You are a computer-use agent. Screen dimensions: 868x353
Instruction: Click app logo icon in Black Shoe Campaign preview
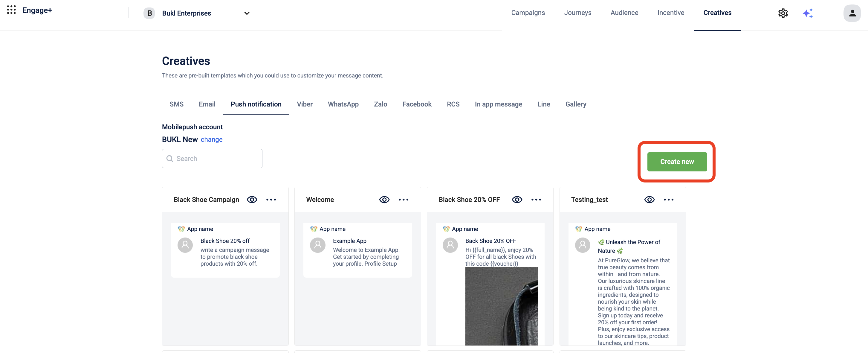point(181,229)
